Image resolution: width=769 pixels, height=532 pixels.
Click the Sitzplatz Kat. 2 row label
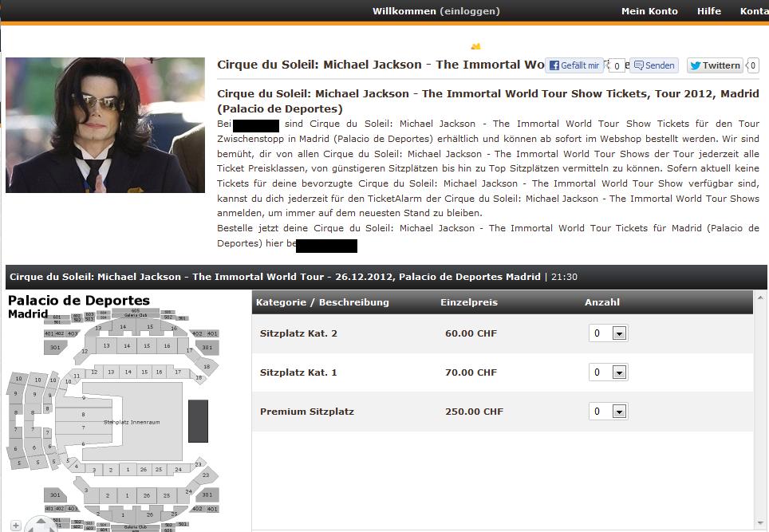(x=298, y=333)
